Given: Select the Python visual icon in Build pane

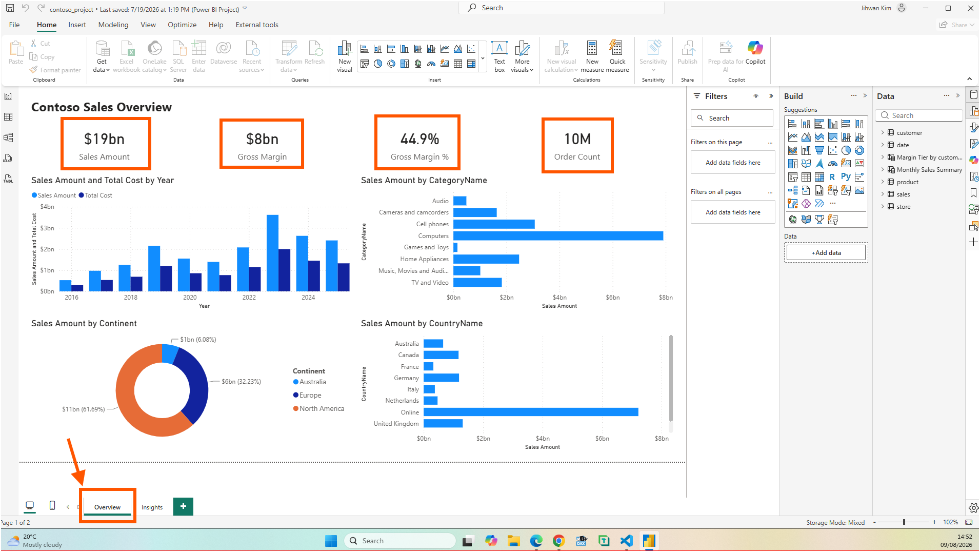Looking at the screenshot, I should coord(846,176).
